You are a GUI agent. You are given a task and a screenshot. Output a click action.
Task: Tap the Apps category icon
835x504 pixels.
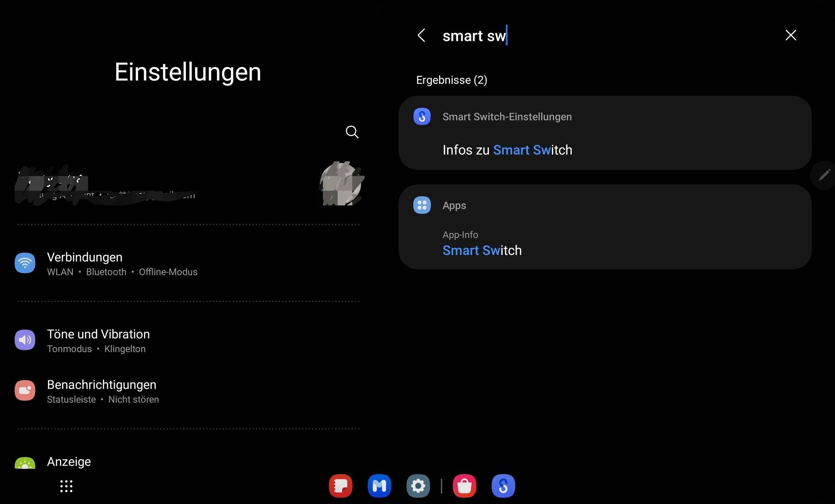pyautogui.click(x=422, y=205)
